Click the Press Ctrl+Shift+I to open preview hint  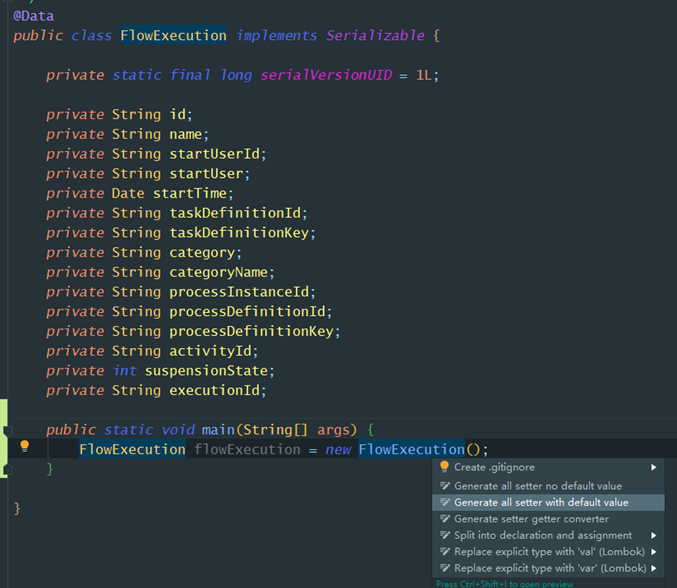pos(505,584)
